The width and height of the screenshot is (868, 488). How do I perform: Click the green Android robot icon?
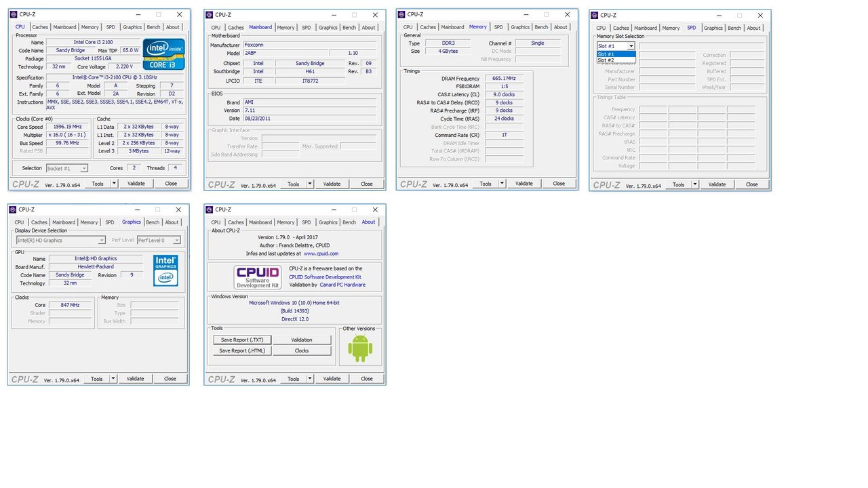click(x=360, y=348)
